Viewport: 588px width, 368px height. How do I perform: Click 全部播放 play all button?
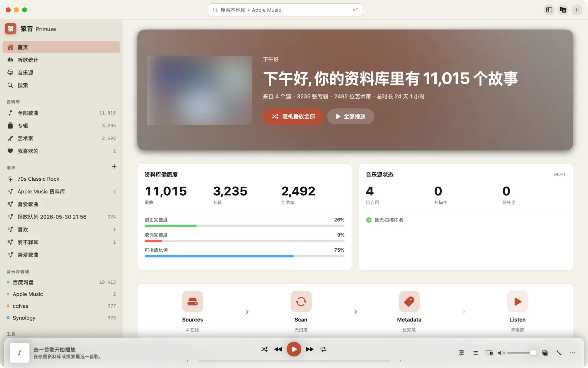point(350,116)
